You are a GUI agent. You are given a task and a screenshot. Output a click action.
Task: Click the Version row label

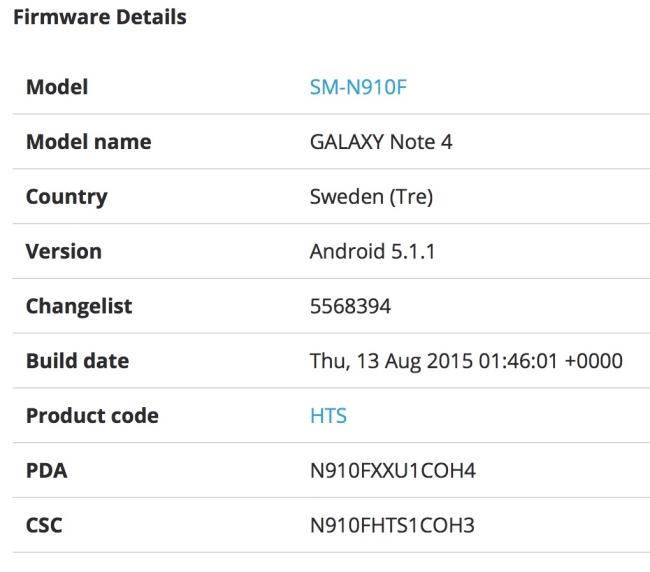64,251
